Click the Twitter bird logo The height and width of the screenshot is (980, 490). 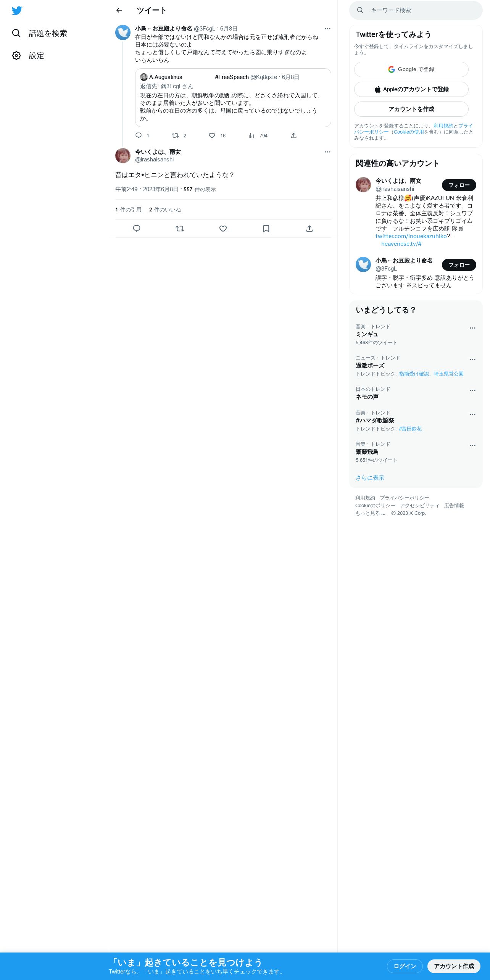click(17, 11)
